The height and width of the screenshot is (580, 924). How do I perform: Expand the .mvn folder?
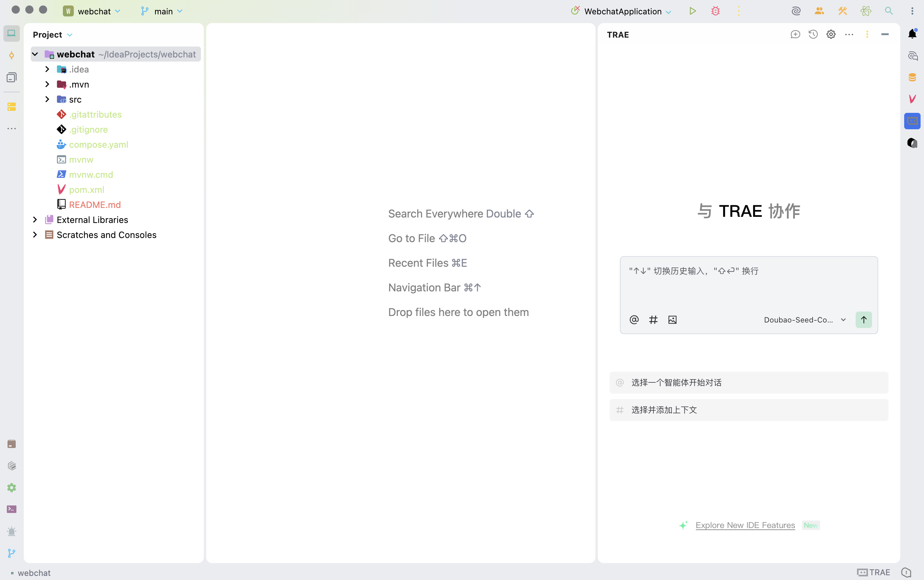(47, 84)
